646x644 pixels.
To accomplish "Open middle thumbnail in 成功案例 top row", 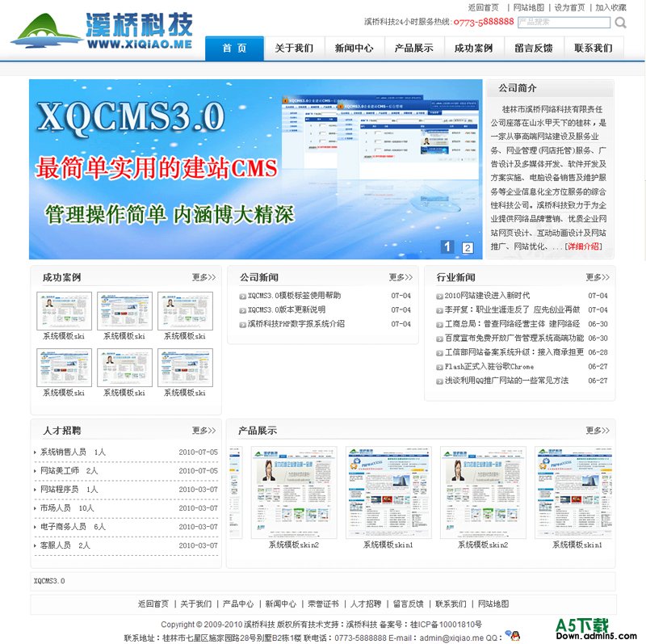I will click(x=124, y=311).
